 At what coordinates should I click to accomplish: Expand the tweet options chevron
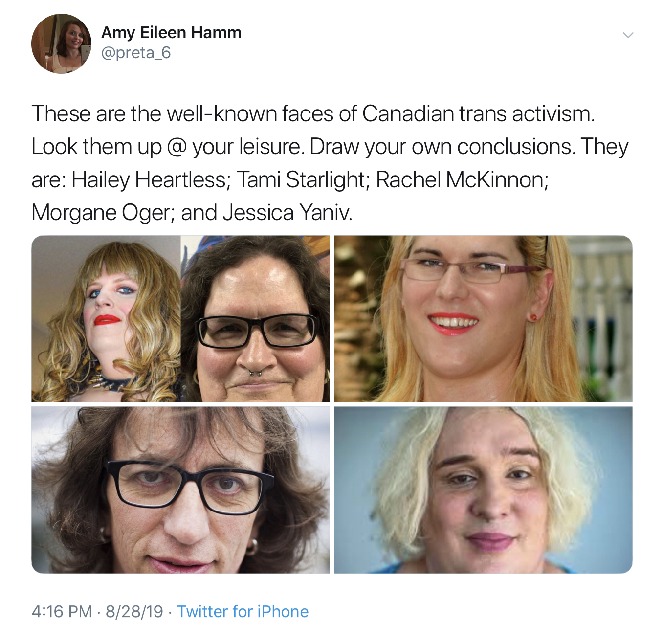[x=628, y=35]
